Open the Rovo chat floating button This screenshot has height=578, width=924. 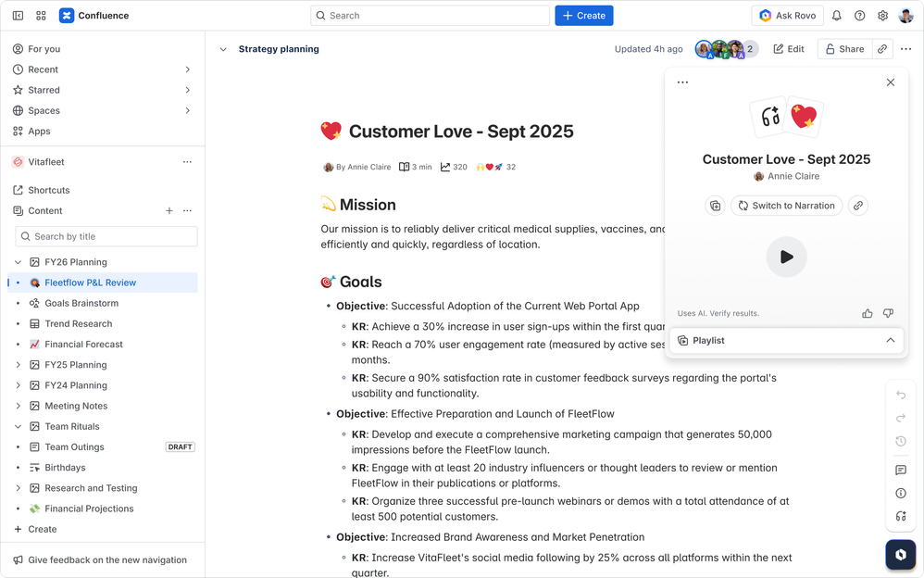(x=901, y=555)
